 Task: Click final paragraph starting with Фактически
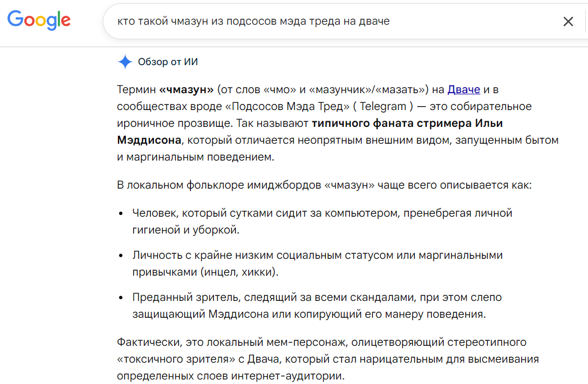point(328,359)
